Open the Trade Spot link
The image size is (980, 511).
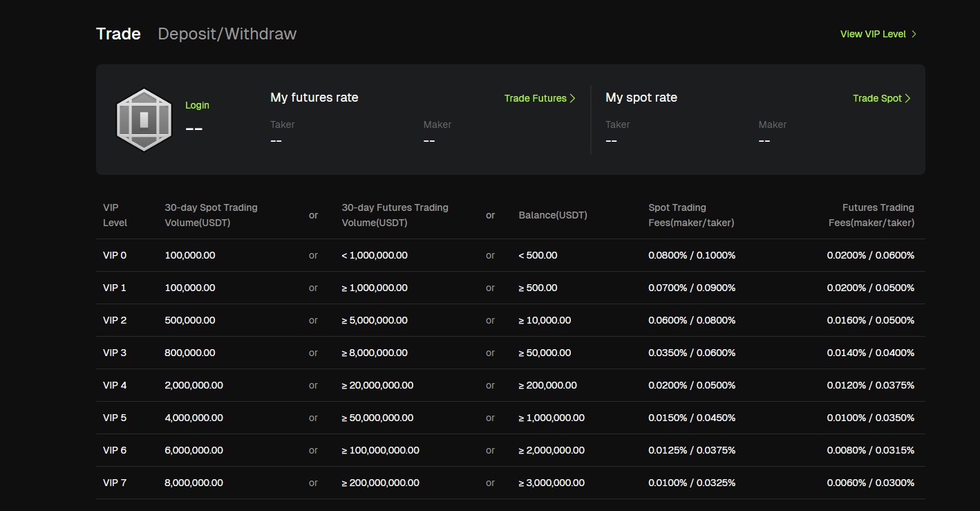(876, 98)
